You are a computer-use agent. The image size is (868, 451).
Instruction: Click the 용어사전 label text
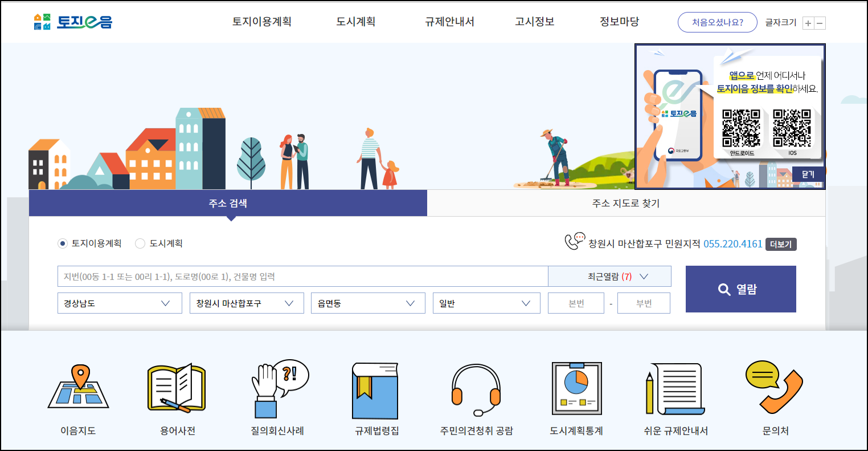178,431
